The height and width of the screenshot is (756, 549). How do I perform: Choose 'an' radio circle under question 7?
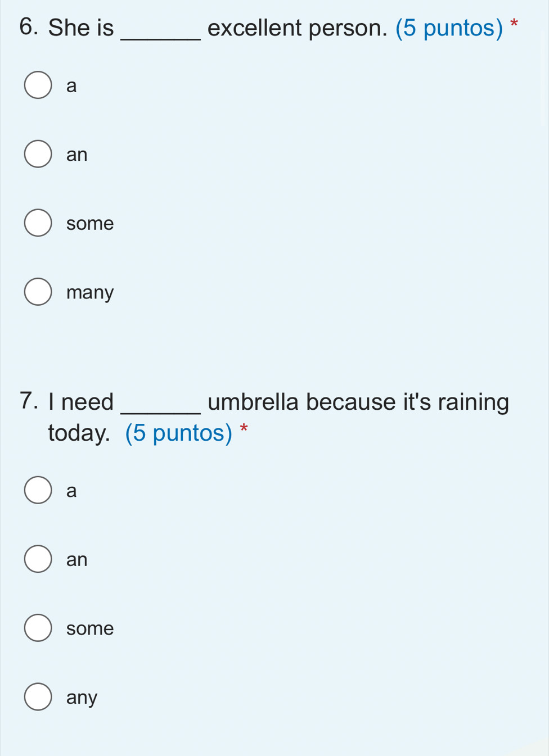click(x=38, y=559)
